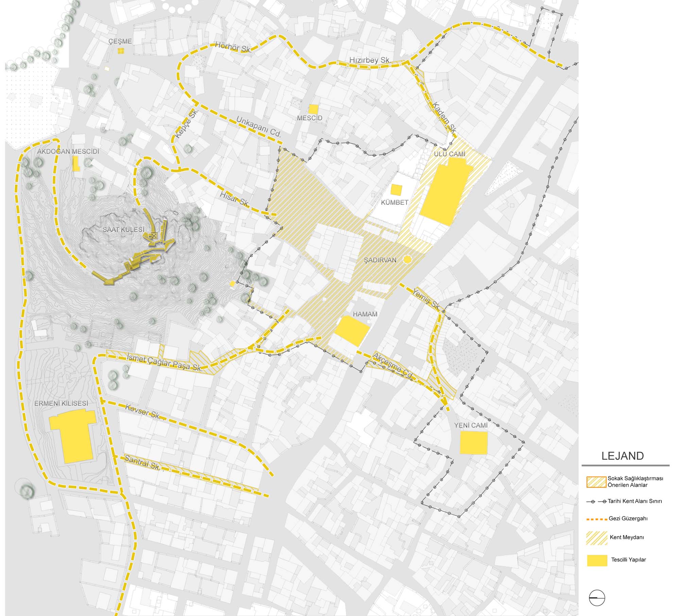
Task: Click the ERMENİ KİLİSESİ building footprint
Action: (75, 437)
